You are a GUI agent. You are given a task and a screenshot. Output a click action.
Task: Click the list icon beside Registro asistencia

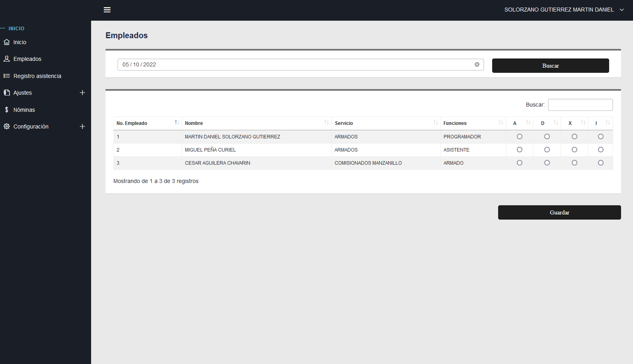[7, 76]
